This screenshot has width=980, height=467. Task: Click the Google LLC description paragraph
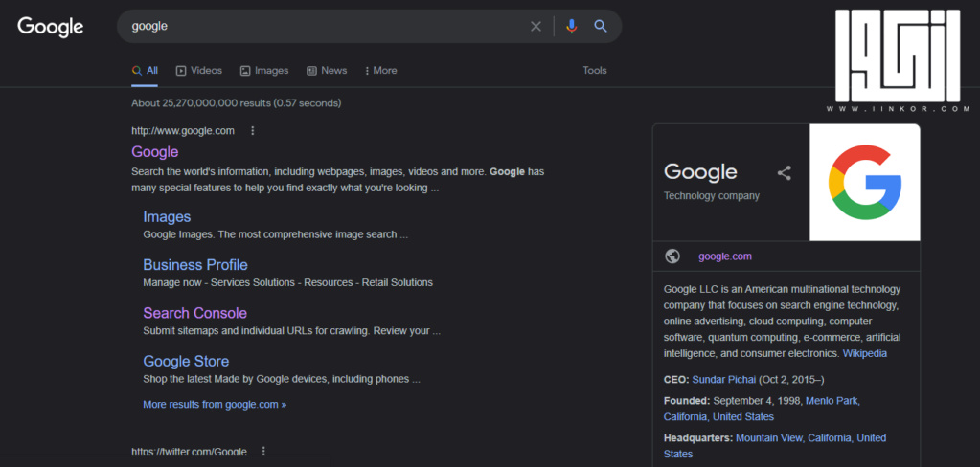click(783, 322)
